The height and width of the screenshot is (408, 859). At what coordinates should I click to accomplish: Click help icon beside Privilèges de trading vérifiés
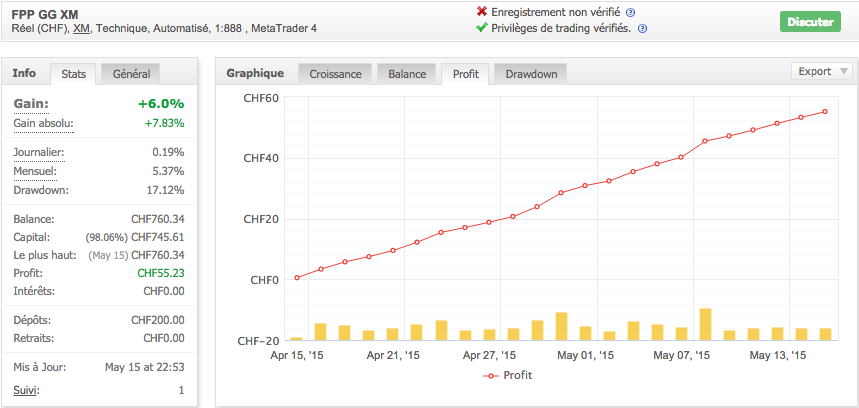642,29
